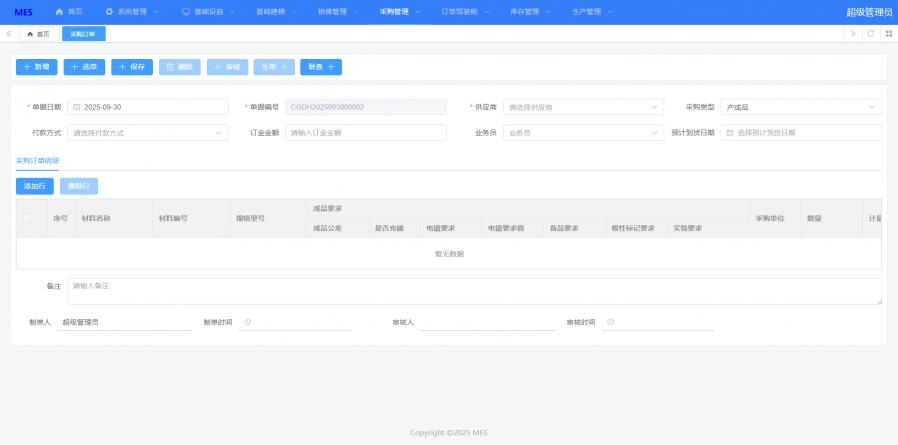The image size is (898, 445).
Task: Toggle the select-all checkbox in table header
Action: point(27,218)
